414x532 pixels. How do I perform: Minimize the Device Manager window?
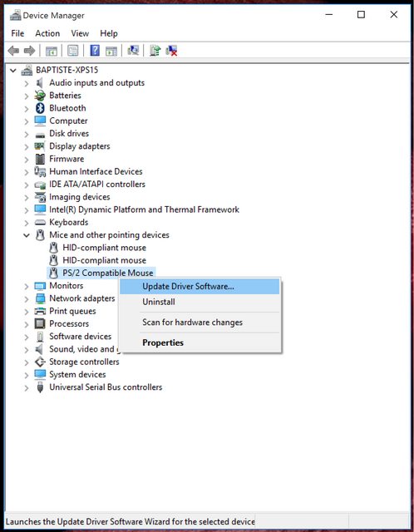pyautogui.click(x=329, y=15)
